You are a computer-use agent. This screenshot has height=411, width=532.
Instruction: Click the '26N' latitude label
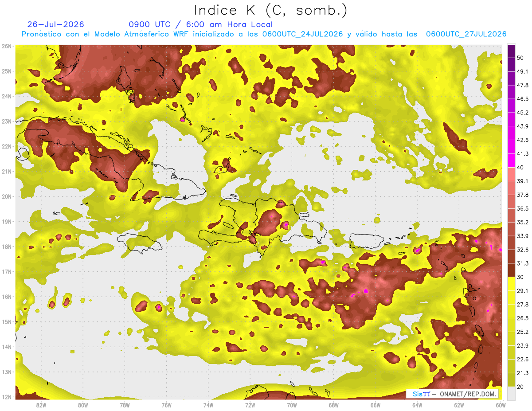pyautogui.click(x=7, y=46)
